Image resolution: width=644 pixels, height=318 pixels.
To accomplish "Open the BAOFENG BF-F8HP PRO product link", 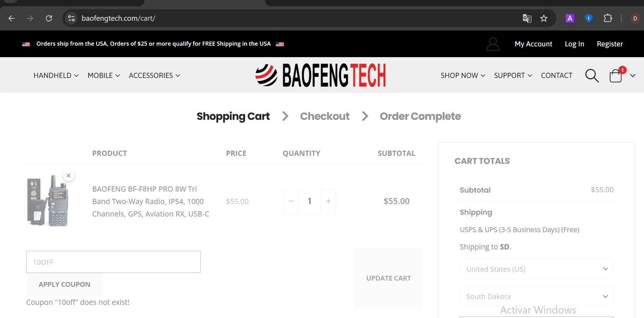I will click(x=151, y=201).
